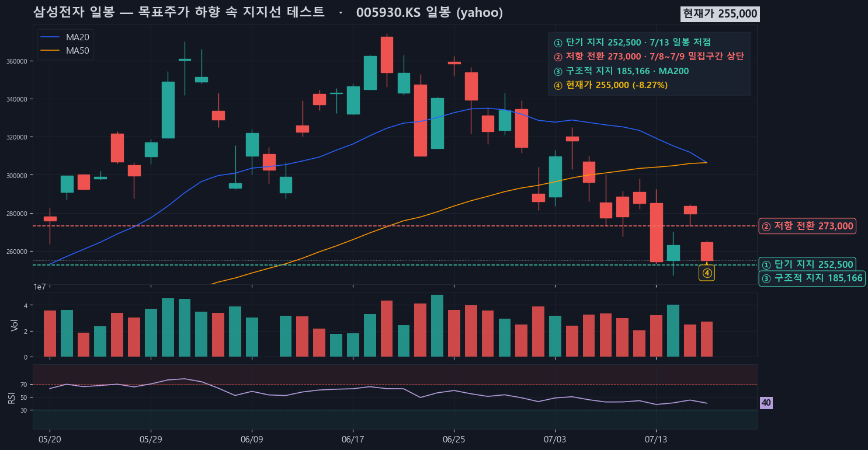Click the Vol axis label
This screenshot has width=868, height=450.
(15, 325)
